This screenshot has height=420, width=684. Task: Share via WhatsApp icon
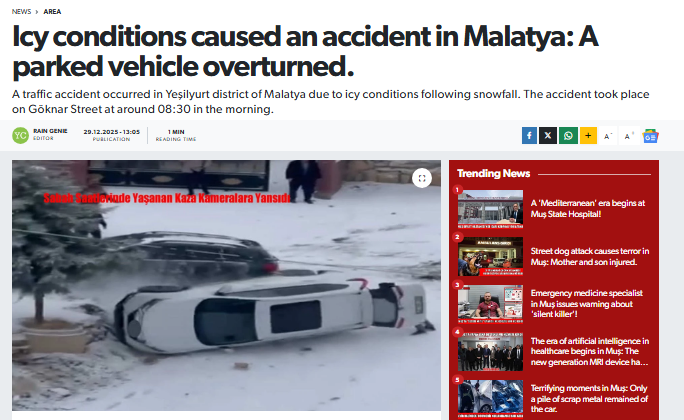pos(568,136)
